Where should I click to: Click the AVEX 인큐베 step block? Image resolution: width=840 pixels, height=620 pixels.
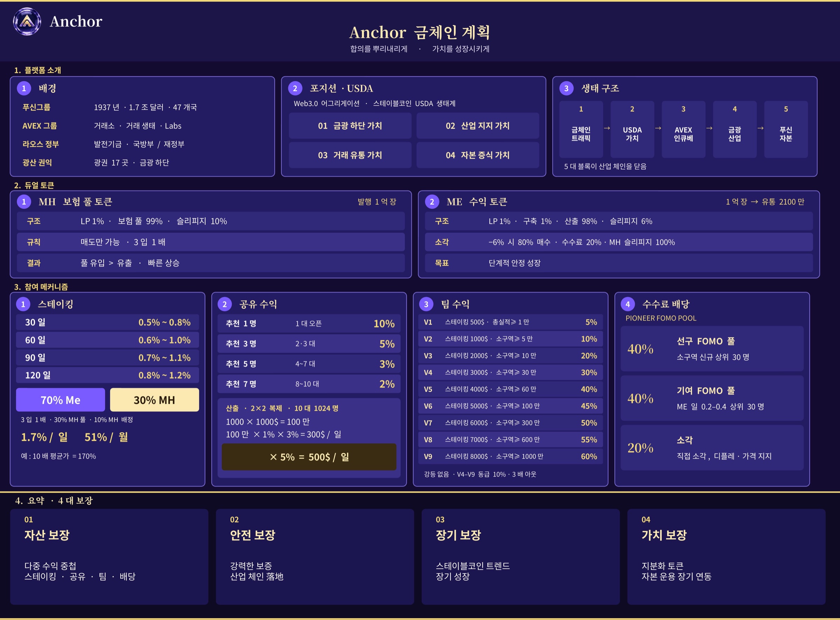(684, 130)
